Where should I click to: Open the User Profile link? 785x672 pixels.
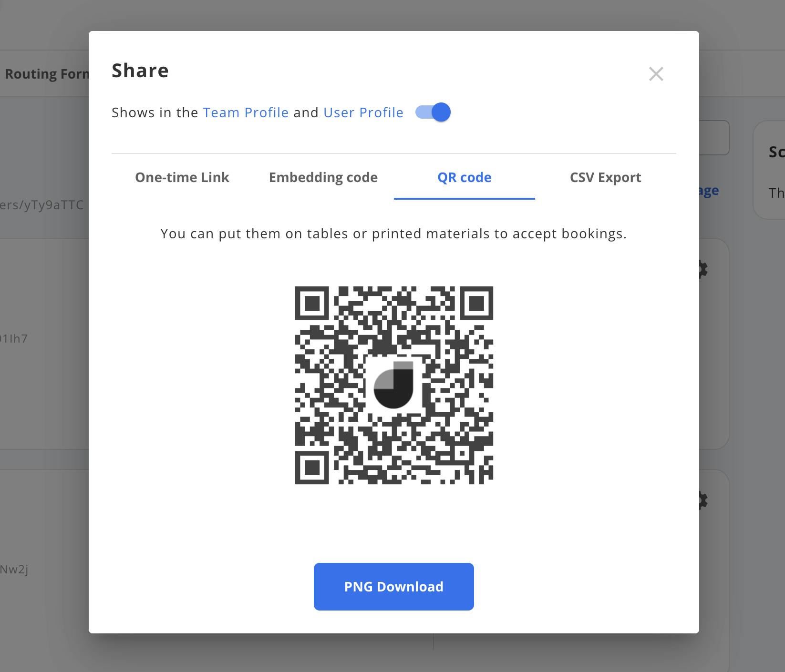coord(363,112)
